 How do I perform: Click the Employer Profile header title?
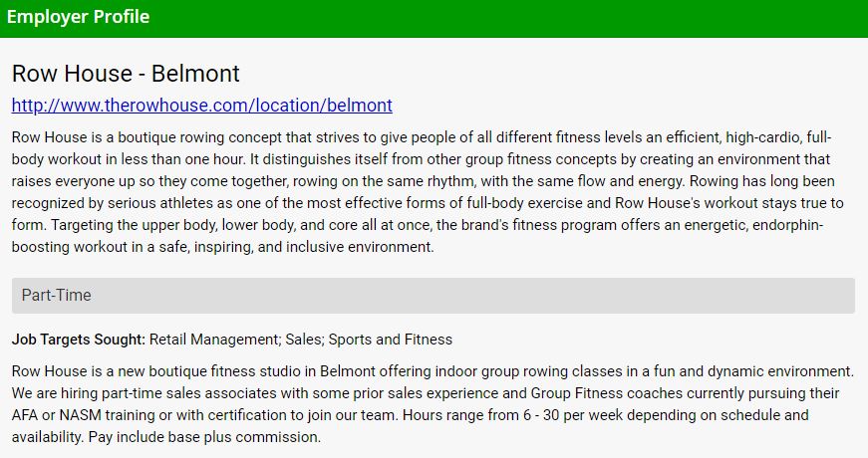point(78,18)
